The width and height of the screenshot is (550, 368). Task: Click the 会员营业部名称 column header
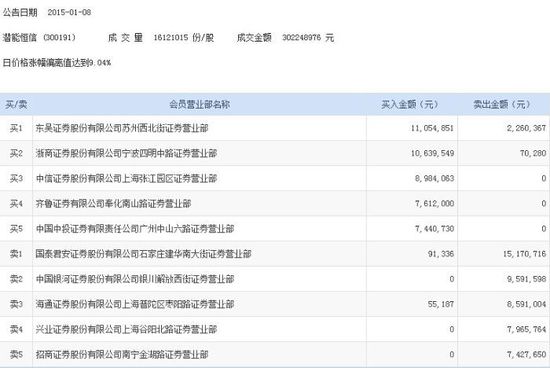(200, 105)
